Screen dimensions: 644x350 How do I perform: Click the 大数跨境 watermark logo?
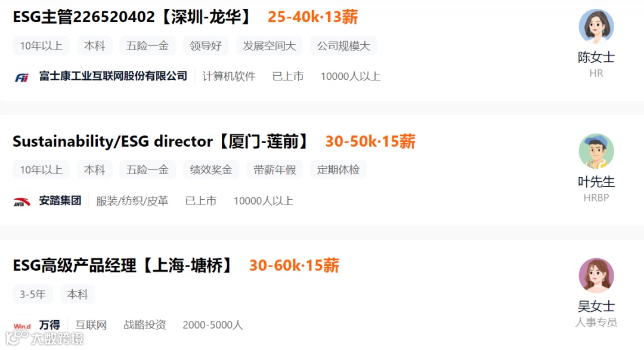[44, 338]
